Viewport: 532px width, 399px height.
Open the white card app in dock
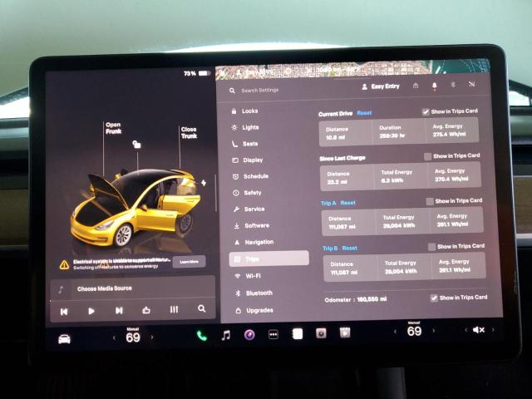coord(298,334)
